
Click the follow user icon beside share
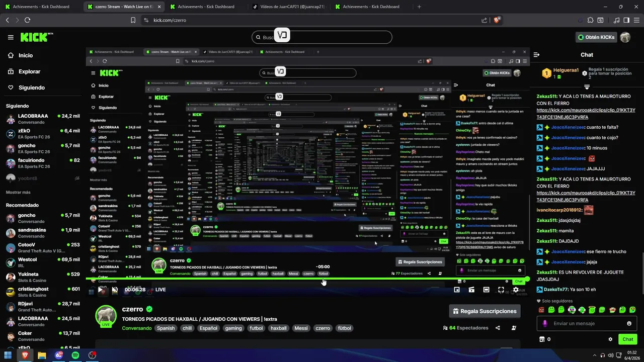coord(514,328)
